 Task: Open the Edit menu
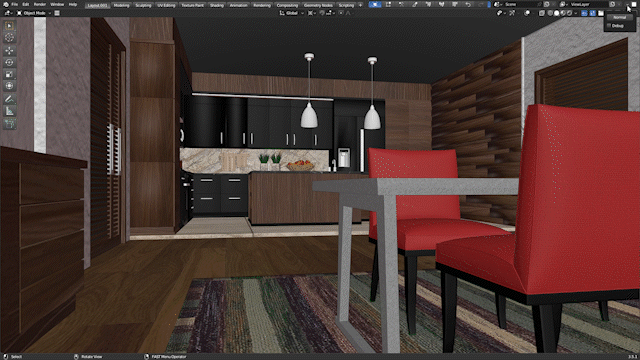click(26, 4)
